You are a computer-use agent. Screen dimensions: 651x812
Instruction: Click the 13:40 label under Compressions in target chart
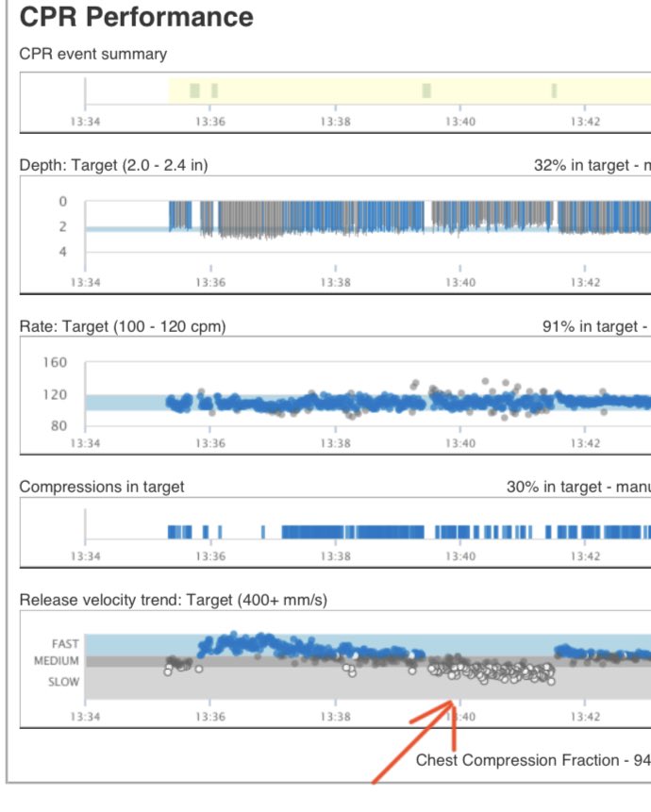point(459,556)
